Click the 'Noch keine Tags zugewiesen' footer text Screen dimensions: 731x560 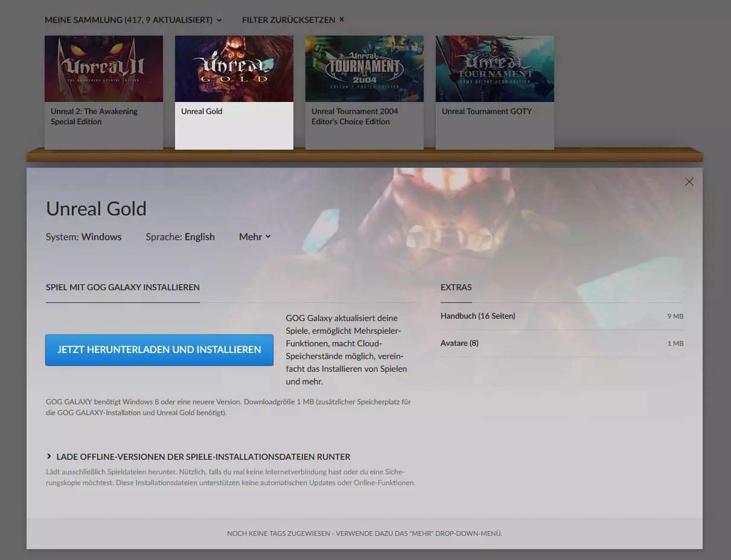pos(365,533)
